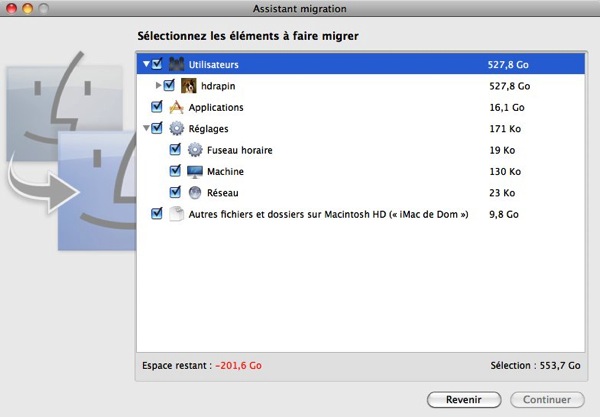Collapse the Utilisateurs disclosure triangle

[146, 65]
